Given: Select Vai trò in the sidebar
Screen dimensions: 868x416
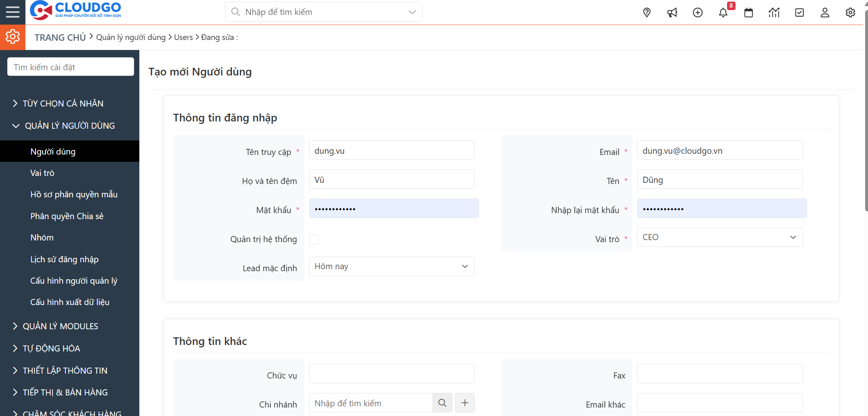Looking at the screenshot, I should tap(42, 173).
